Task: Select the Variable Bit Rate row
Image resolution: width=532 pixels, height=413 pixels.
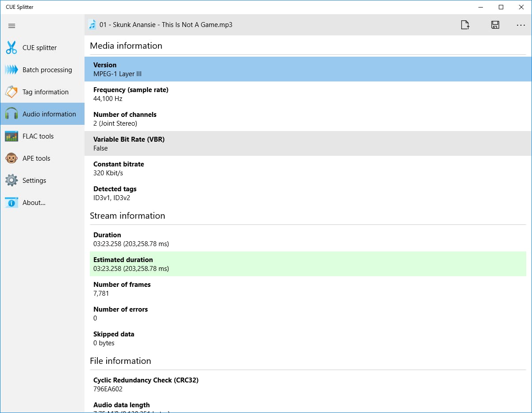Action: point(308,143)
